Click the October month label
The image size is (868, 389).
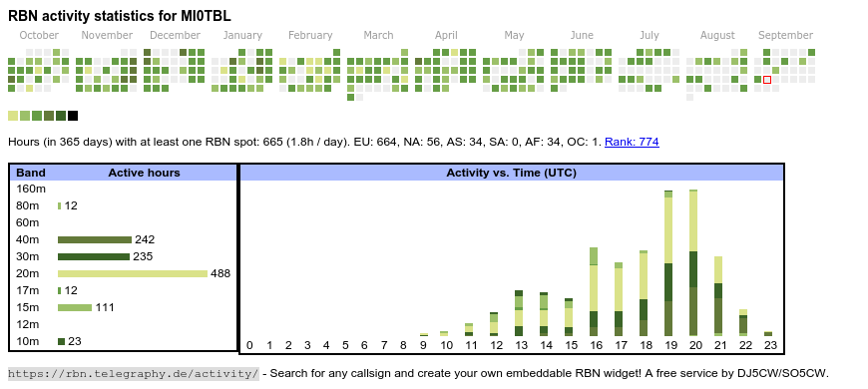[x=39, y=36]
